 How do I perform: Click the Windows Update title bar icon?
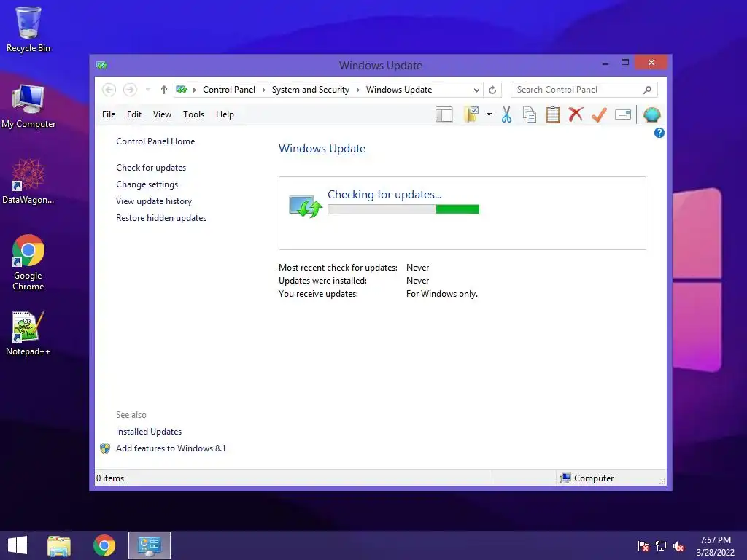pyautogui.click(x=101, y=65)
